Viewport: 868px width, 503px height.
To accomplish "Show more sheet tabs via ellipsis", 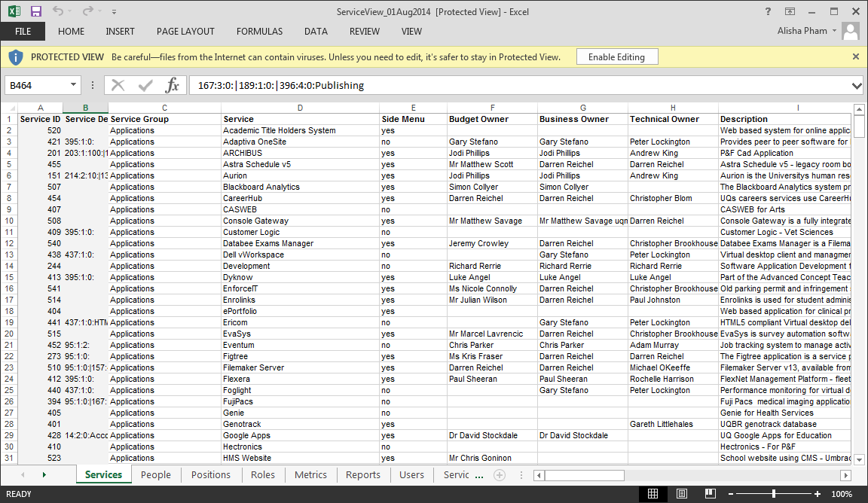I will coord(479,475).
